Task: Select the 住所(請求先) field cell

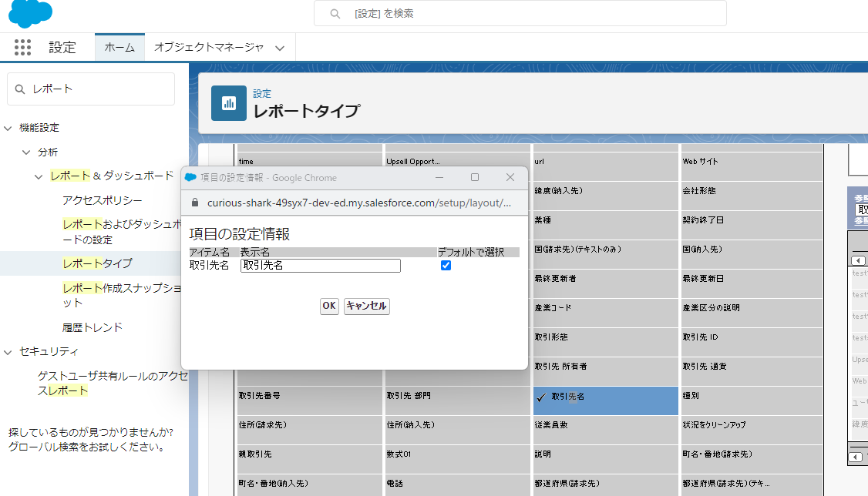Action: point(309,430)
